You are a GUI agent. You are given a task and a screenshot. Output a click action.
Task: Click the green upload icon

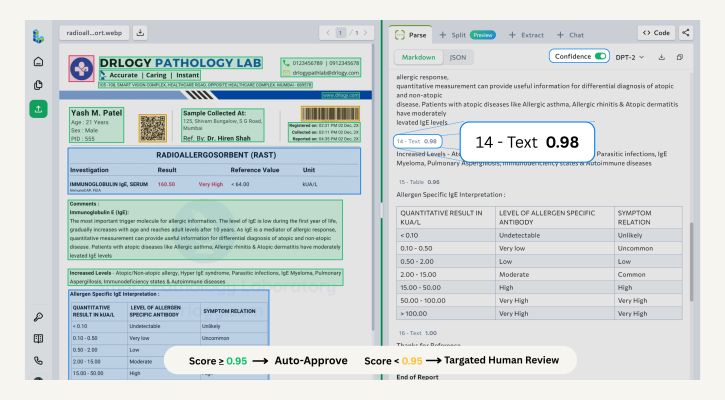[x=38, y=109]
